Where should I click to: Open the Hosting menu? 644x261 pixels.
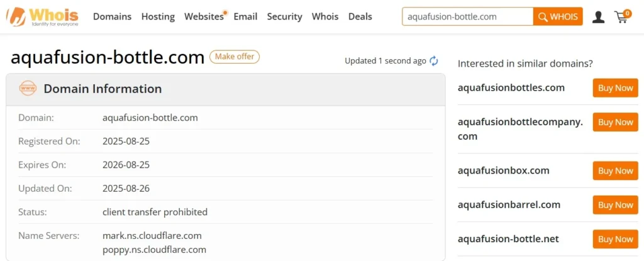tap(158, 16)
